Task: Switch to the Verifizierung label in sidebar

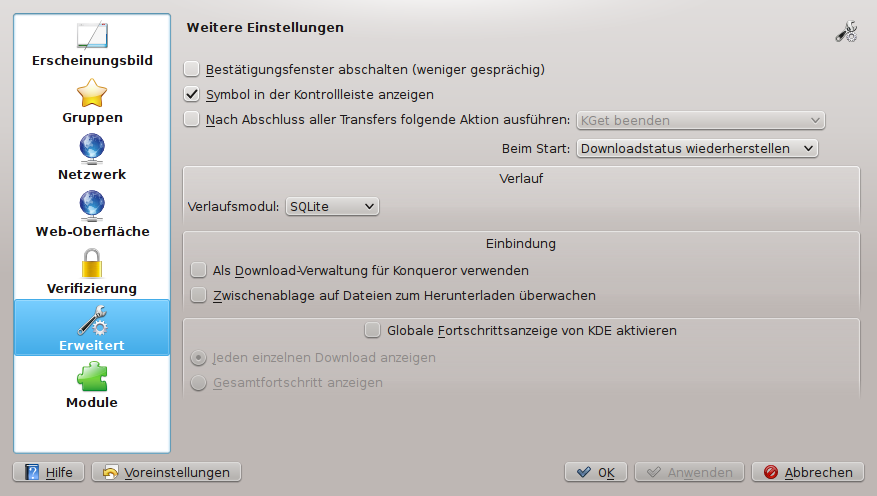Action: pos(92,289)
